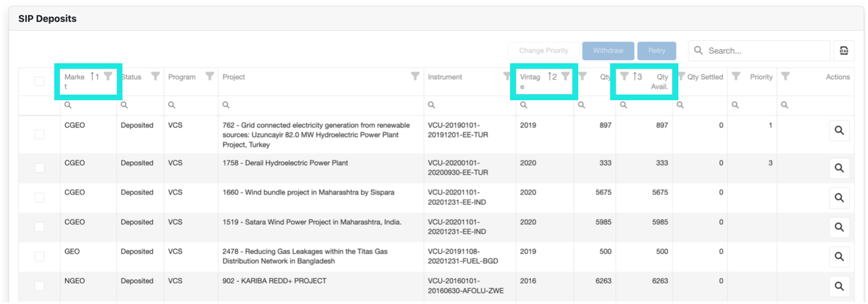
Task: Click the Retry button
Action: tap(657, 51)
